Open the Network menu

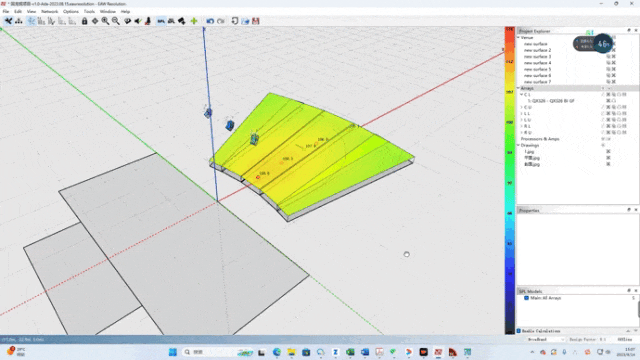point(49,11)
